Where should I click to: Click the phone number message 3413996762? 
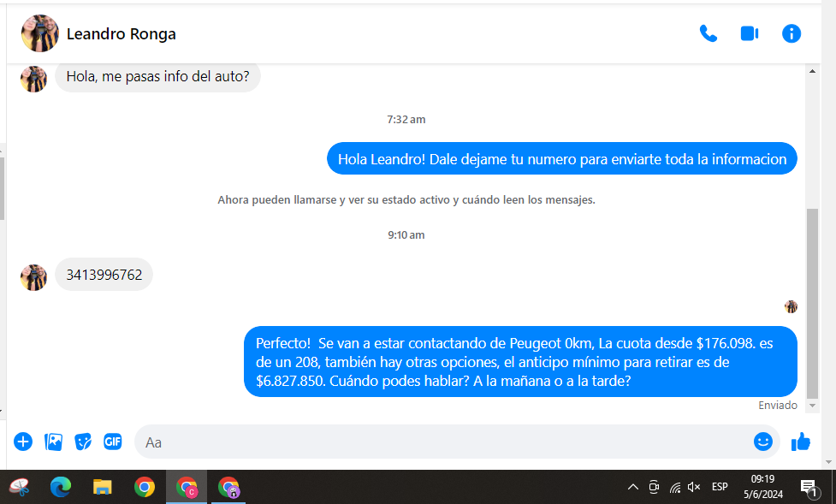(104, 276)
